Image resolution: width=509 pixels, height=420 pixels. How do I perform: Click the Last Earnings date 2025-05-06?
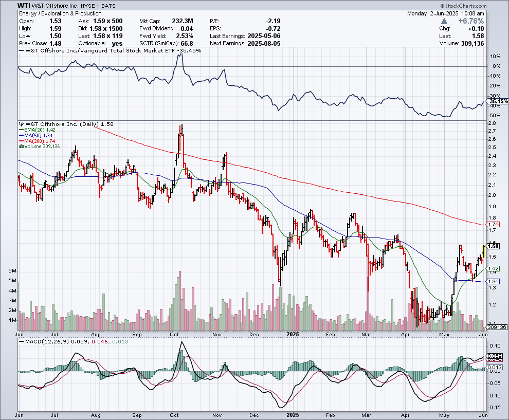click(x=264, y=36)
